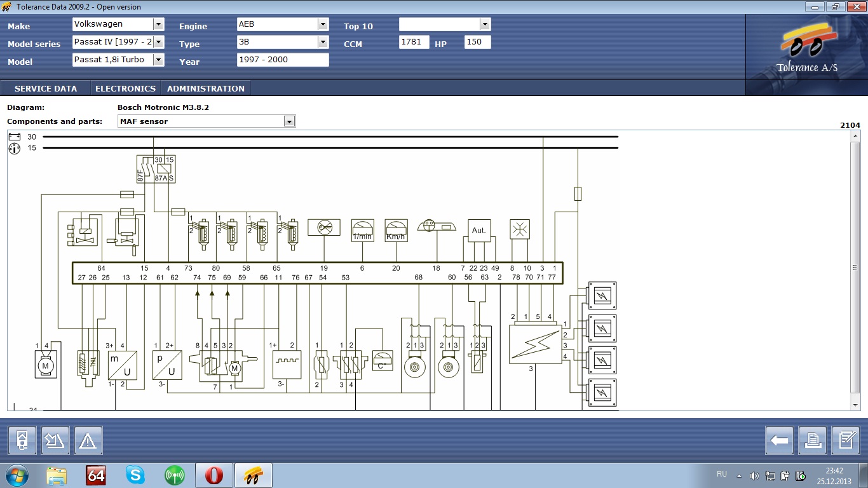The height and width of the screenshot is (488, 868).
Task: Click the Year field showing 1997 - 2000
Action: [x=283, y=60]
